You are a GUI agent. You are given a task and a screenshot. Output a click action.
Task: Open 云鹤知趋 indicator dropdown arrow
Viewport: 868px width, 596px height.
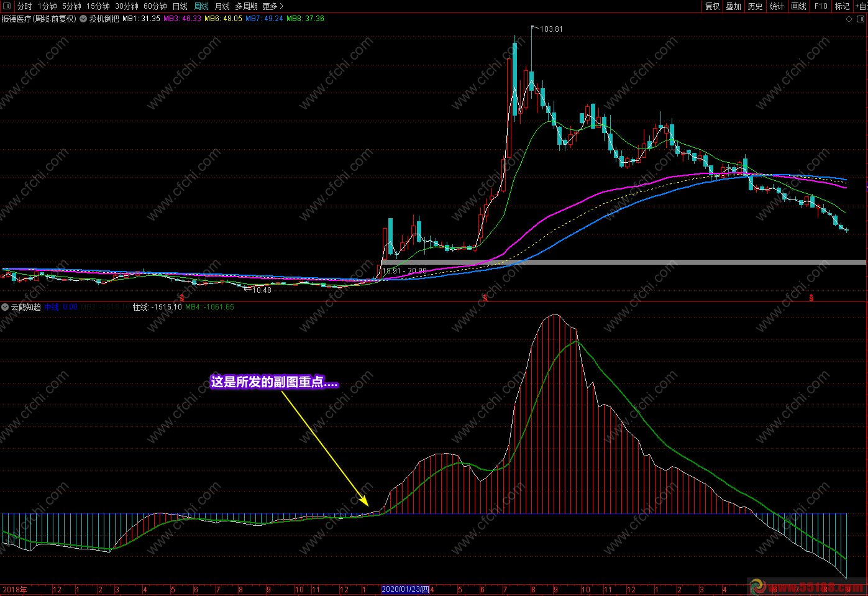[5, 307]
